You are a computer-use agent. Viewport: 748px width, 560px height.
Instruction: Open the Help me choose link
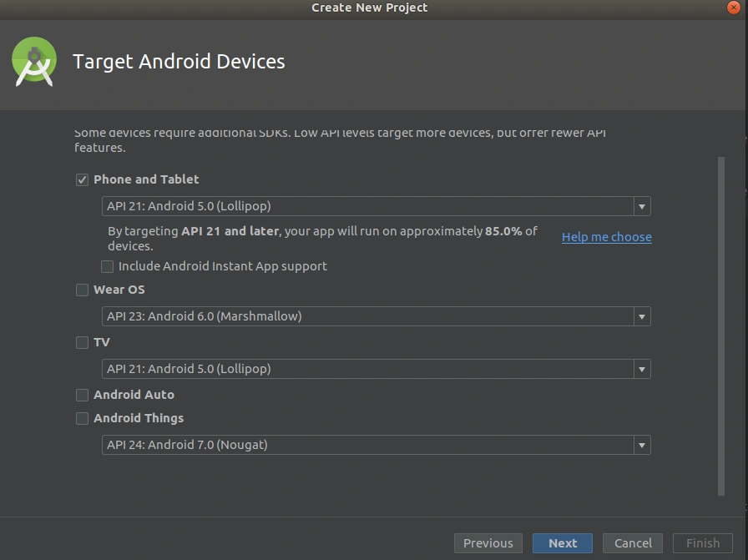607,237
